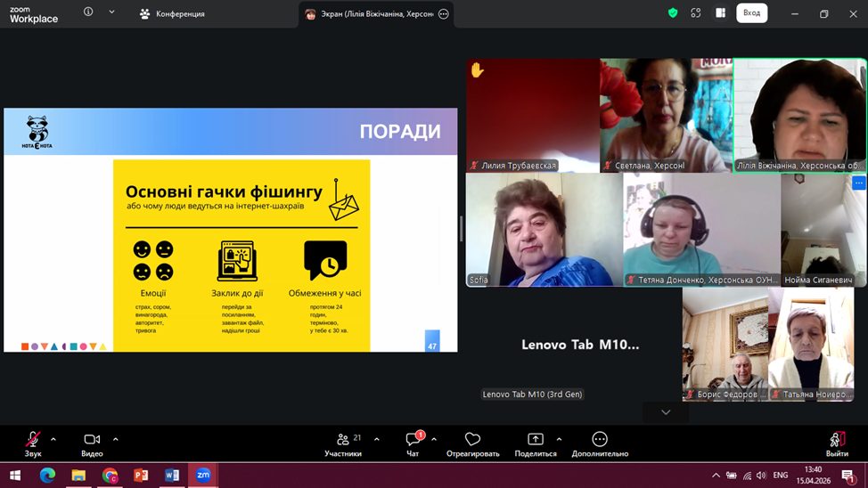The image size is (868, 488).
Task: Click the Отреагировать reactions heart icon
Action: [472, 440]
